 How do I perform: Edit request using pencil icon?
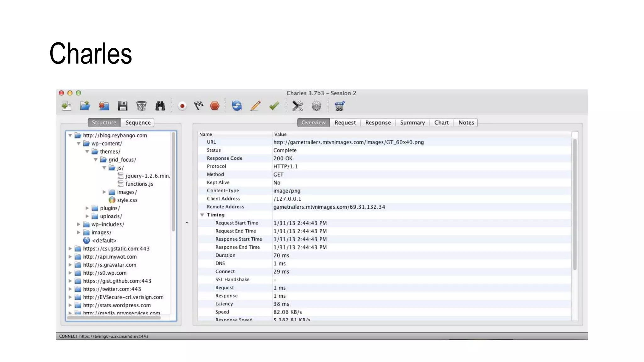coord(255,106)
